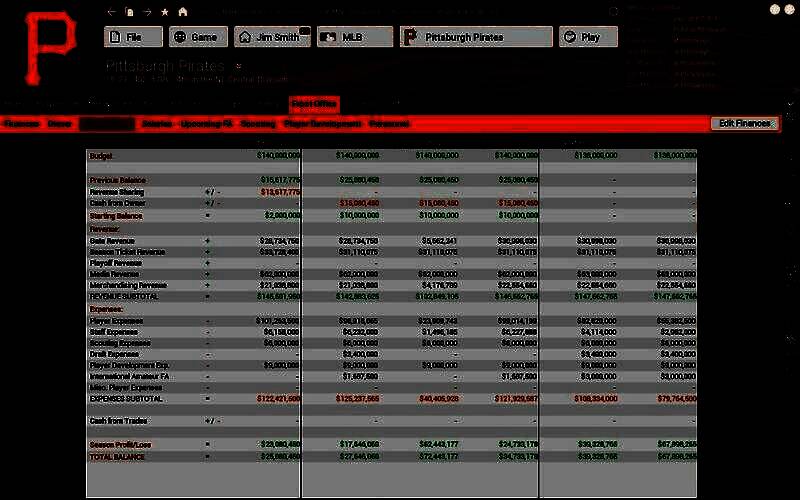Screen dimensions: 800x500
Task: Click the Edit Finances button
Action: 745,123
